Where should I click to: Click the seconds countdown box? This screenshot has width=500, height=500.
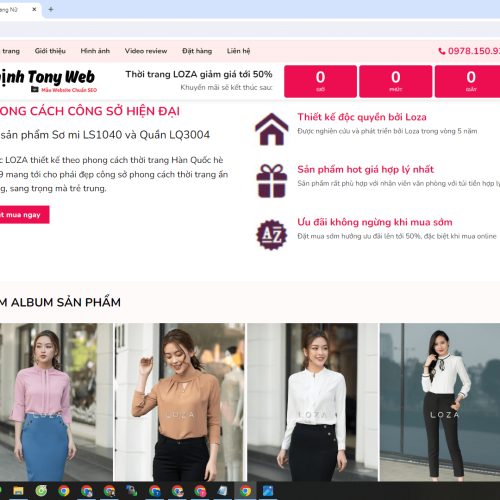[x=467, y=81]
